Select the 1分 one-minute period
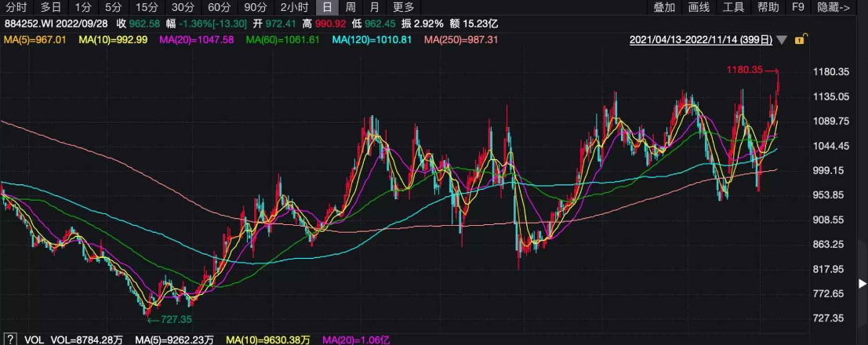Viewport: 868px width, 345px height. [83, 7]
